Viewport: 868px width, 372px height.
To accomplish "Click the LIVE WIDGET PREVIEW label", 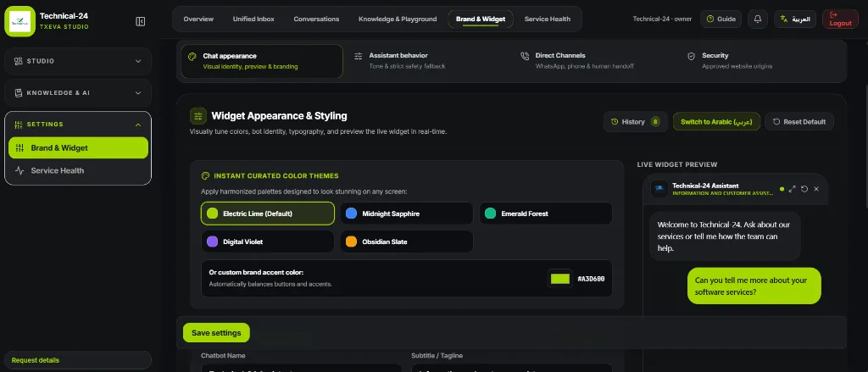I will (677, 164).
